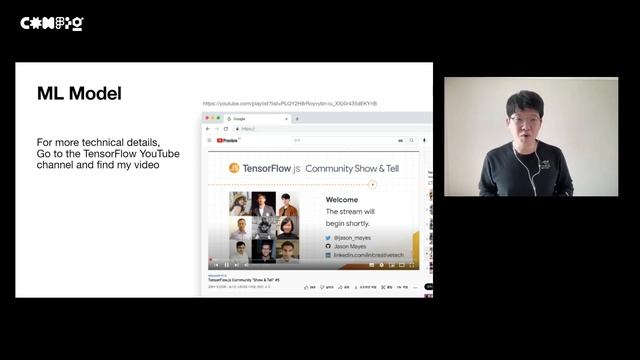This screenshot has height=360, width=640.
Task: Switch the video to miniplayer mode
Action: 392,265
